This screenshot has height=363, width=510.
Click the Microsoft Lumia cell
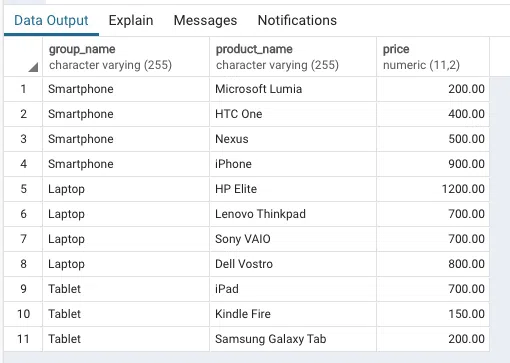pos(293,89)
